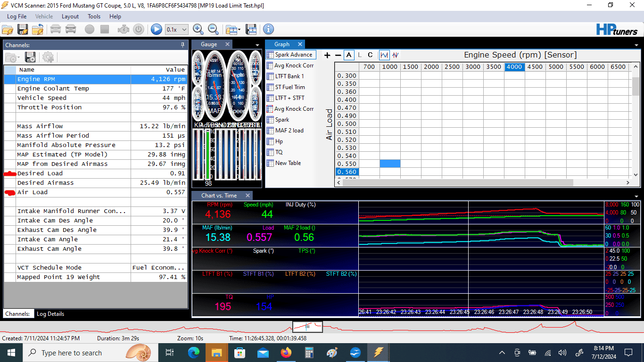Open Calculator from the taskbar
The width and height of the screenshot is (644, 362).
[x=309, y=353]
